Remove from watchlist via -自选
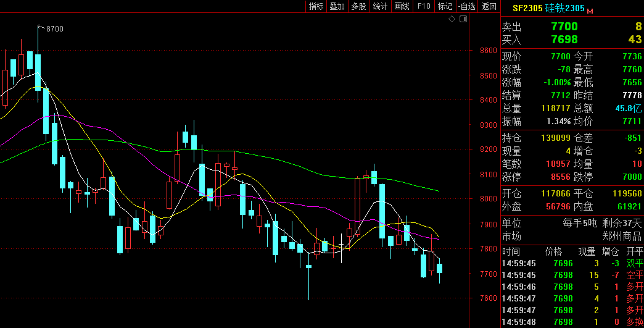Viewport: 644px width, 328px height. pos(467,6)
